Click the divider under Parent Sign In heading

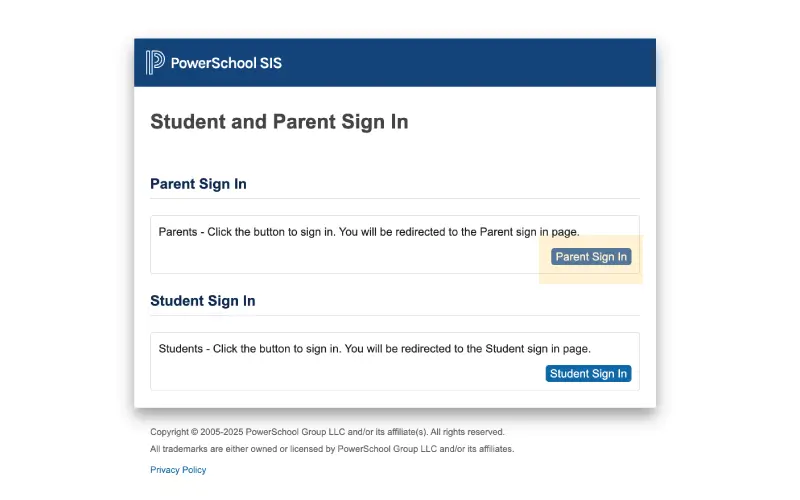point(395,198)
